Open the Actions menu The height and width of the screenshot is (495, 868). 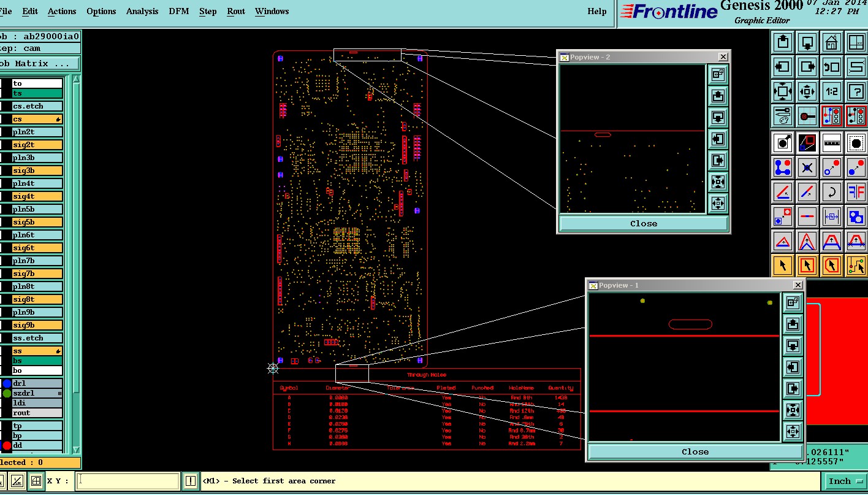62,11
